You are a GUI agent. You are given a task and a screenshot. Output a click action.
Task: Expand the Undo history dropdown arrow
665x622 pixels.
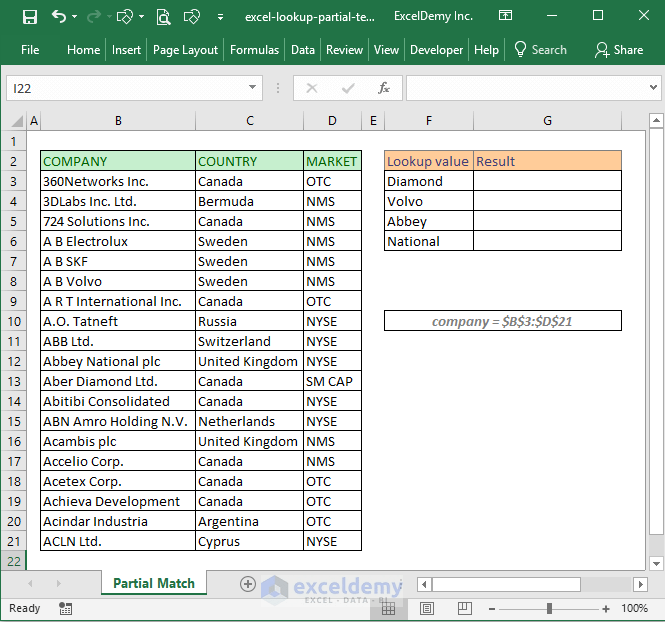coord(75,17)
